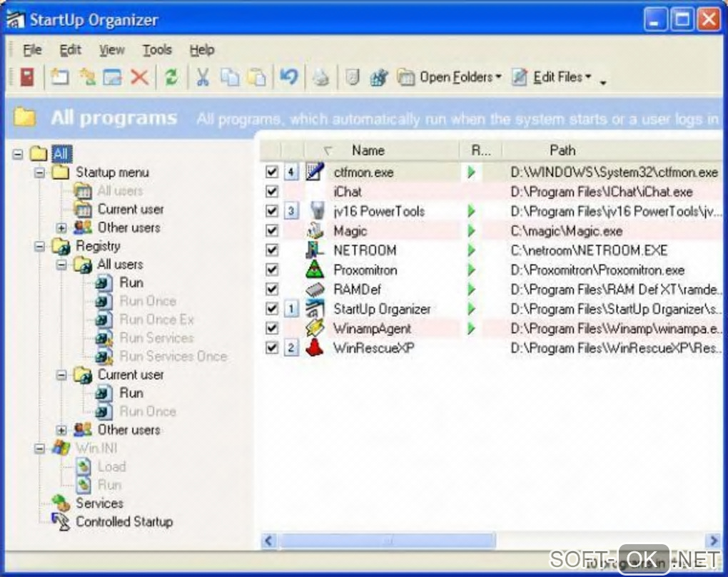Open the Edit menu
Screen dimensions: 728x577
coord(70,50)
